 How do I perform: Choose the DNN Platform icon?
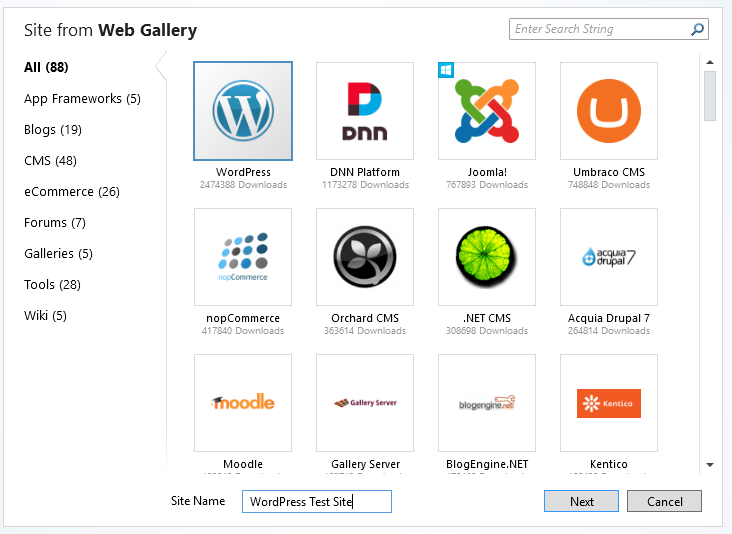365,111
